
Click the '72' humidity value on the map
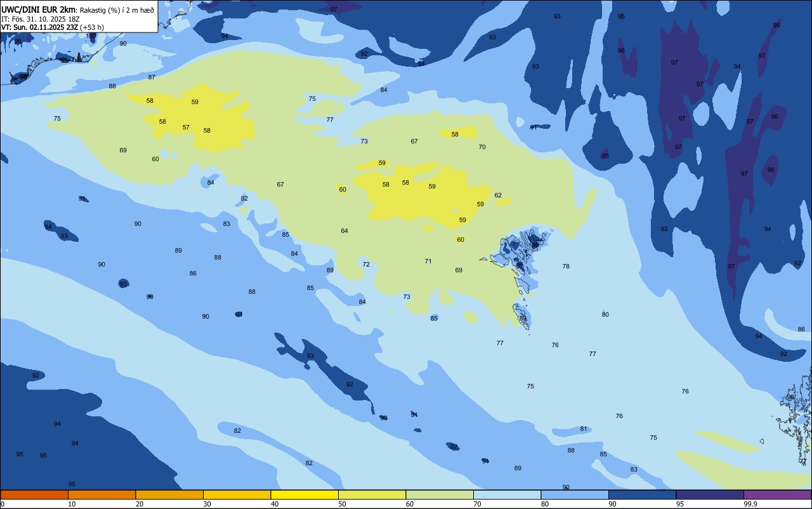click(366, 265)
